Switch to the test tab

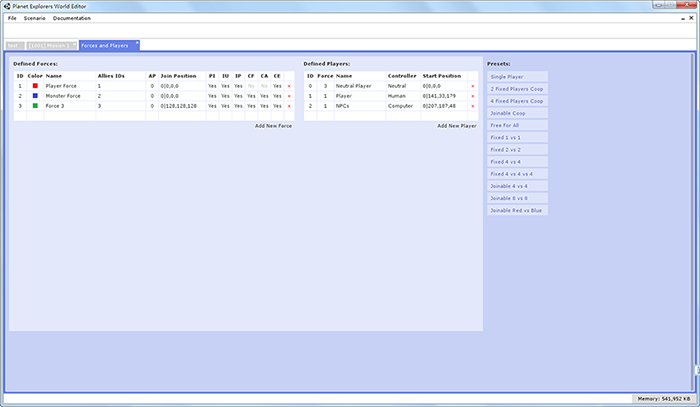pyautogui.click(x=15, y=46)
